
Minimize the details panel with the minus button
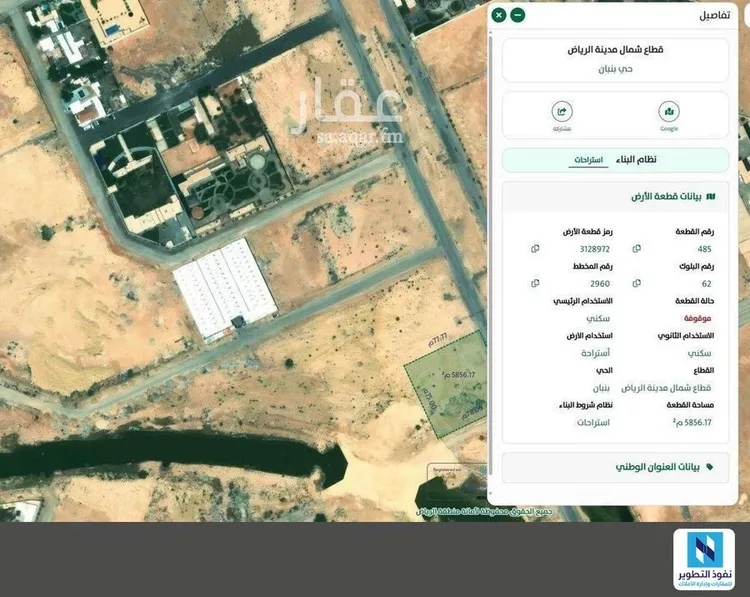[x=518, y=15]
